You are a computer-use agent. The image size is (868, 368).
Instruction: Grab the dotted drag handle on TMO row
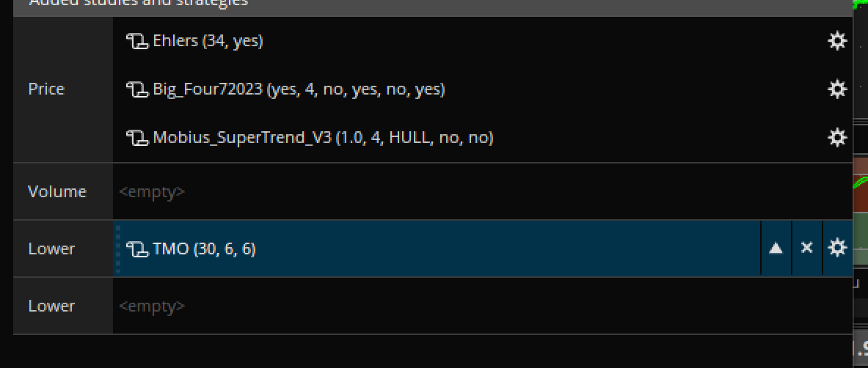(x=117, y=249)
